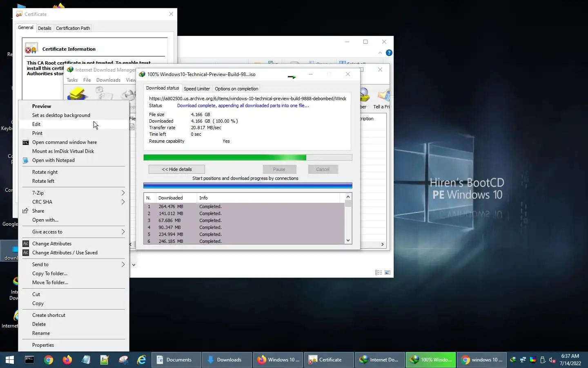Click the Pause button
Screen dimensions: 588x368
coord(279,169)
